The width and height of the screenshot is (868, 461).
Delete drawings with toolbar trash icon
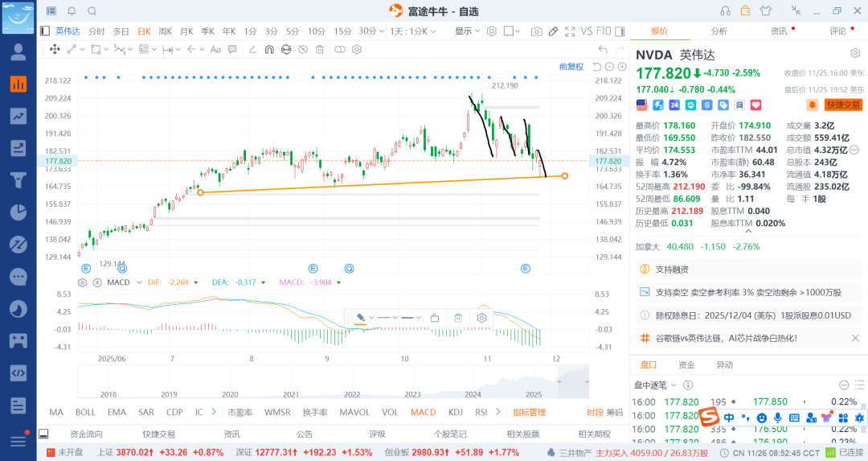point(319,49)
